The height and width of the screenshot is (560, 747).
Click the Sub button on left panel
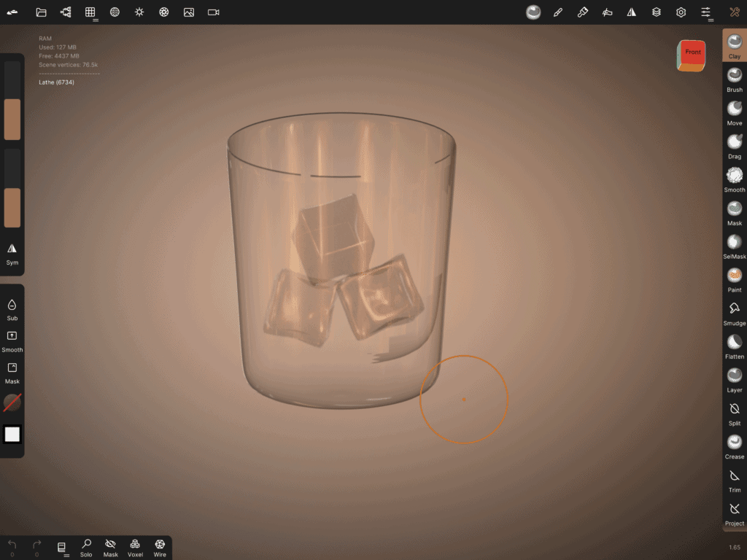click(x=12, y=308)
